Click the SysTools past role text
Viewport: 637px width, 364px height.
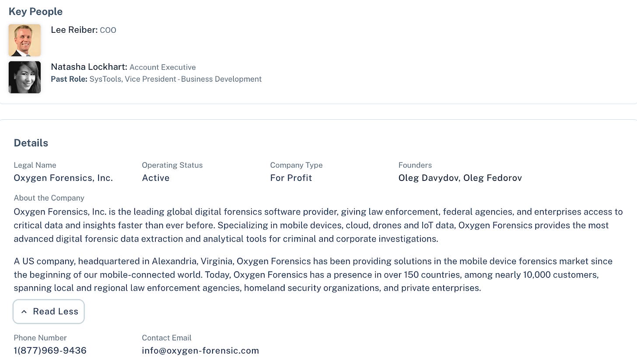pos(175,79)
